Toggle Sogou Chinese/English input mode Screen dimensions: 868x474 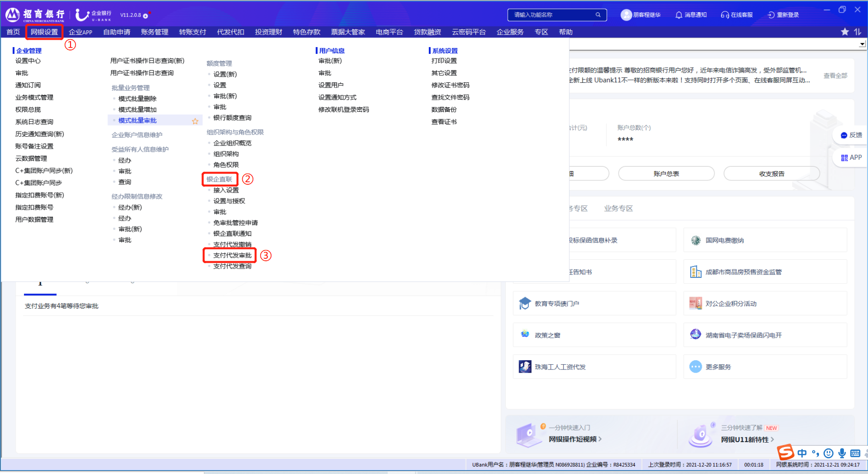[802, 453]
